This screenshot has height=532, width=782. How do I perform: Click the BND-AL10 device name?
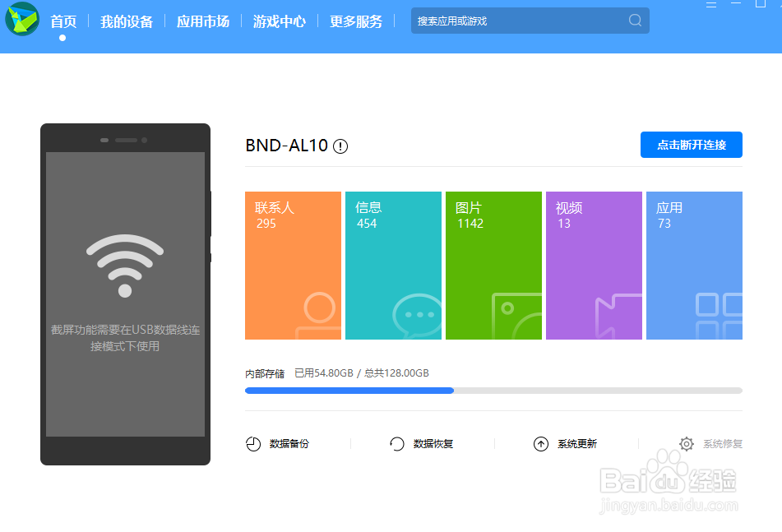point(286,146)
